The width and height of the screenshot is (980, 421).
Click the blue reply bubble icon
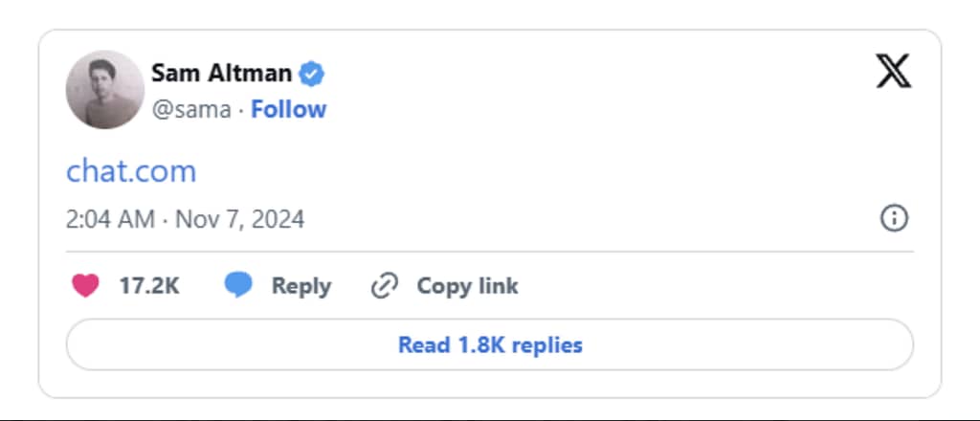(238, 285)
